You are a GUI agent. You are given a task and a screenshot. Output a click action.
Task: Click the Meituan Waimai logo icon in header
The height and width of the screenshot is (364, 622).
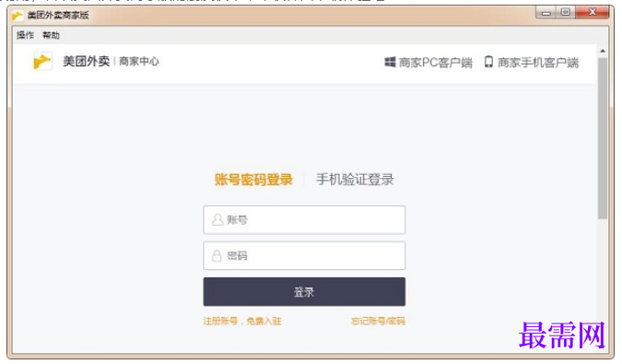[42, 62]
